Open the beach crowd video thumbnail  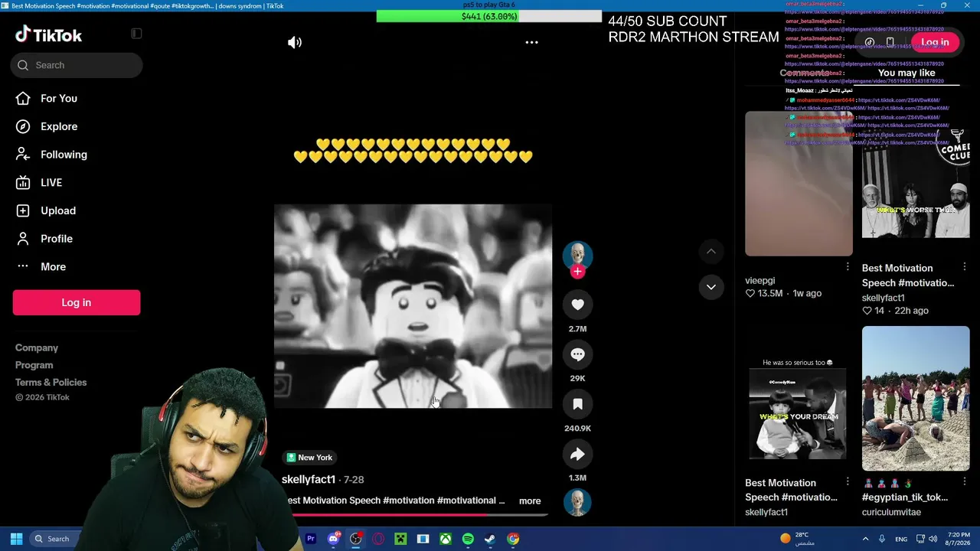click(x=916, y=399)
